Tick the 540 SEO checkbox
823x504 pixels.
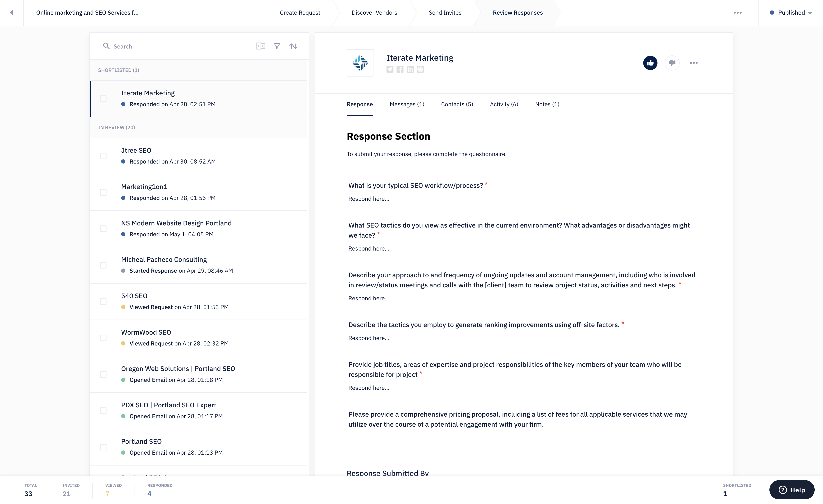click(103, 301)
